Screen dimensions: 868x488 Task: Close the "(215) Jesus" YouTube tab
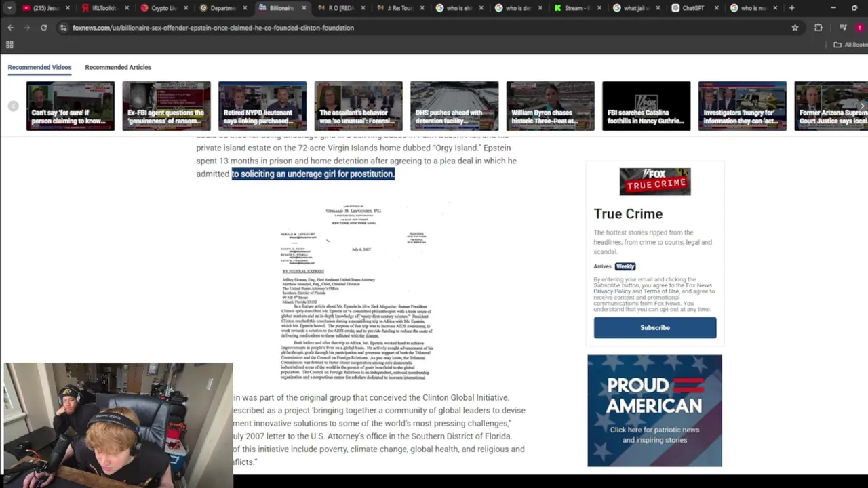click(67, 8)
